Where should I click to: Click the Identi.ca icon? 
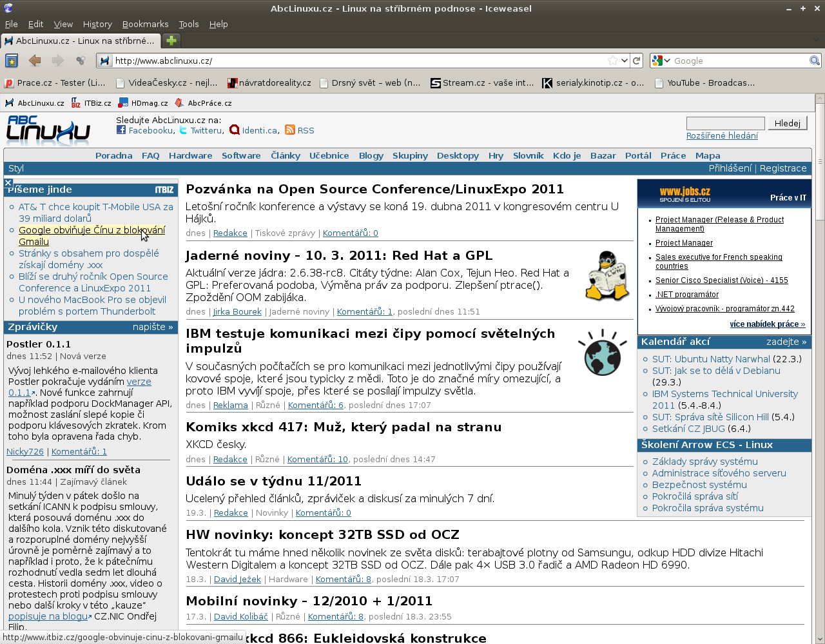coord(235,130)
